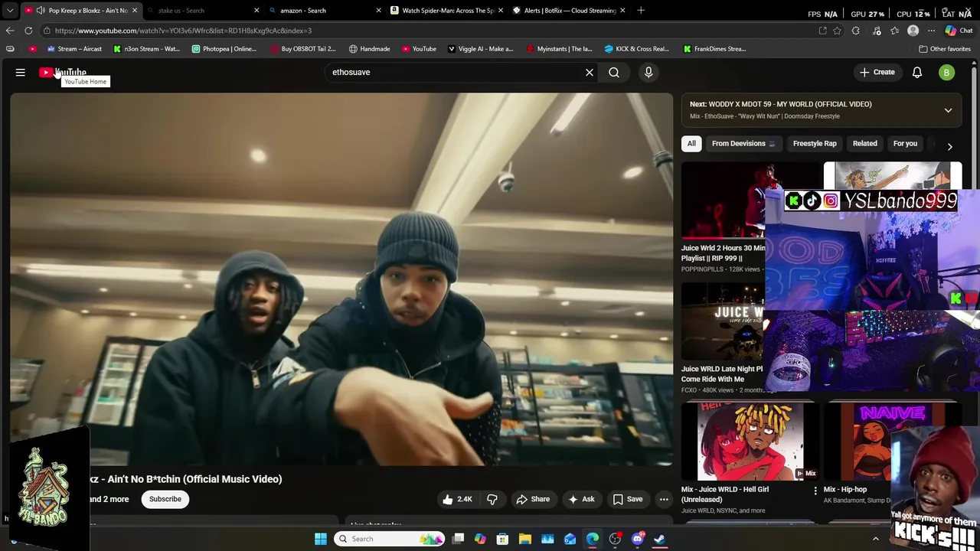980x551 pixels.
Task: Mute the Pop Kreep tab audio
Action: click(x=41, y=10)
